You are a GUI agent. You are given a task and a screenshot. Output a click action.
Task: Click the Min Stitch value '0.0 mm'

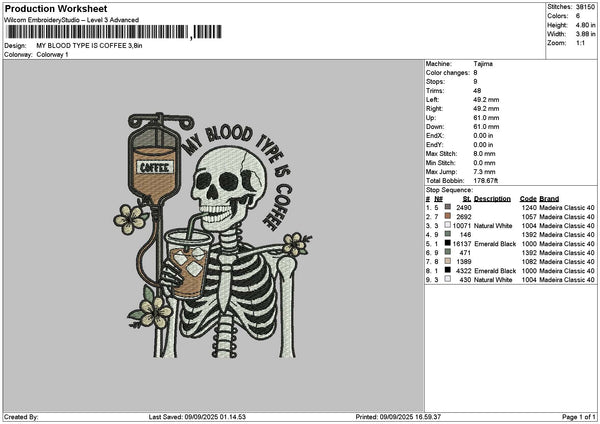coord(484,163)
